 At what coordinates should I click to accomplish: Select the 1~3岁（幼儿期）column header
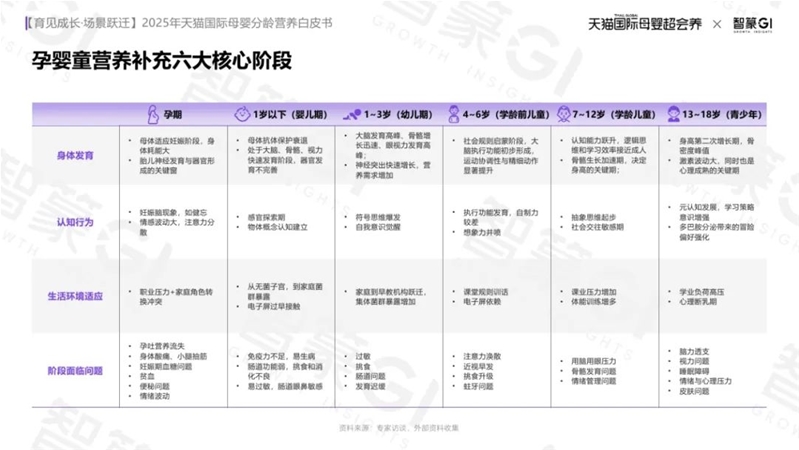[x=397, y=115]
